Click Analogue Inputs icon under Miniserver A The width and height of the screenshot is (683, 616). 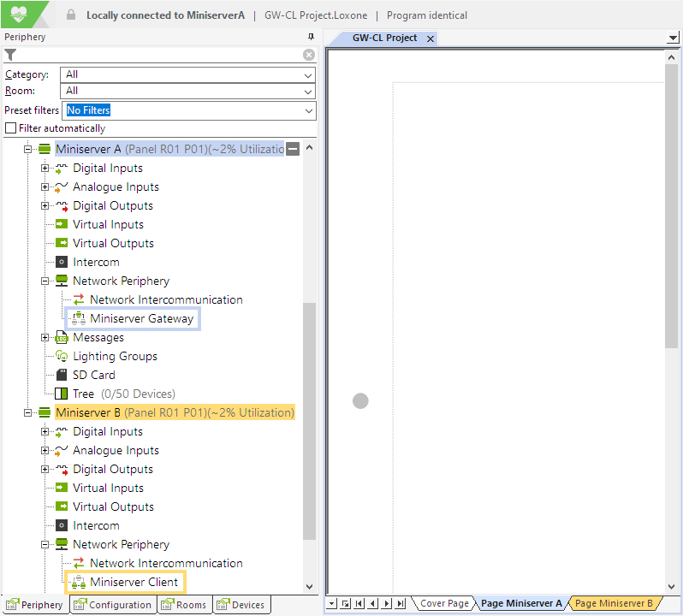point(62,187)
